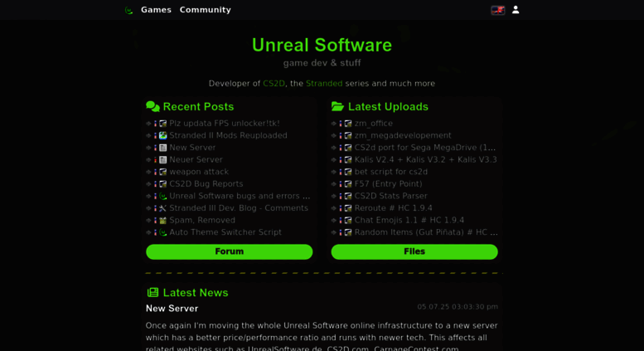This screenshot has height=351, width=644.
Task: Open upload 'CS2D Stats Parser'
Action: tap(391, 196)
